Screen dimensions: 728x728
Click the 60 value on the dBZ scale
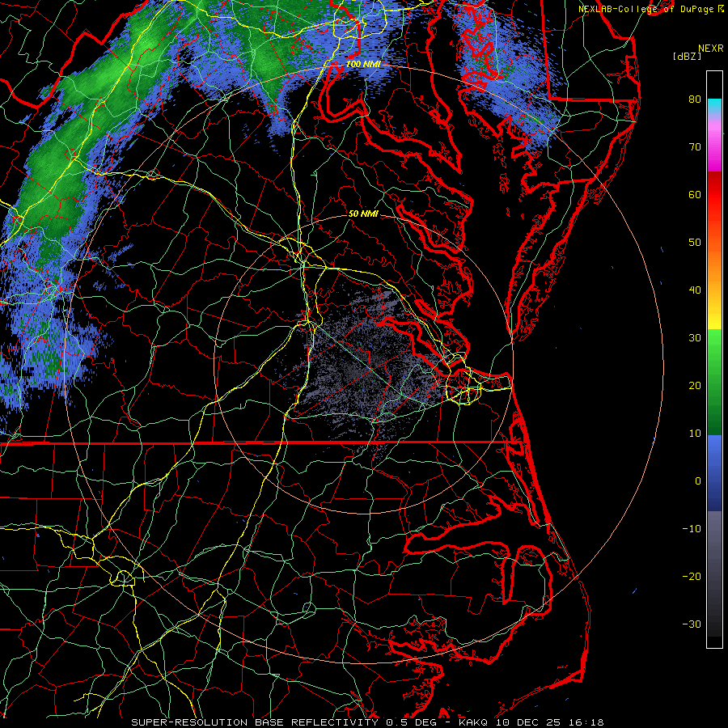695,194
